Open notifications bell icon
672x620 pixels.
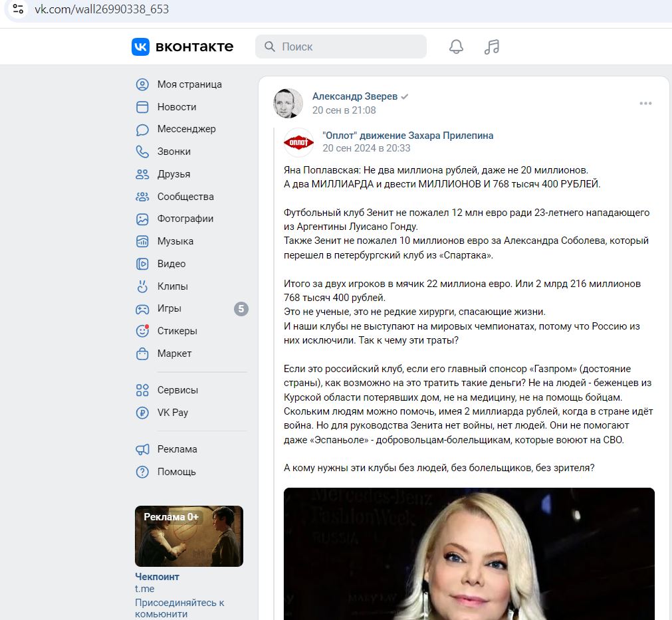456,47
